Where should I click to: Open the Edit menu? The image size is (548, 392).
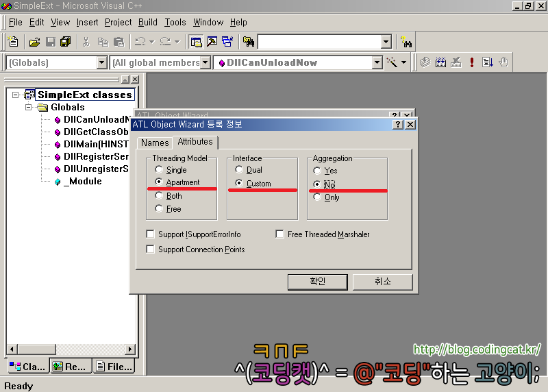point(37,23)
